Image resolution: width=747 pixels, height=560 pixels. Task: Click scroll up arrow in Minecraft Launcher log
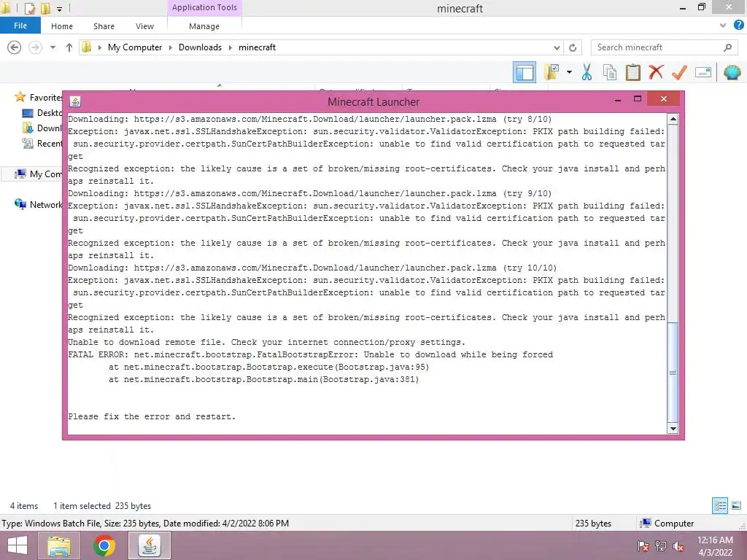pyautogui.click(x=673, y=119)
